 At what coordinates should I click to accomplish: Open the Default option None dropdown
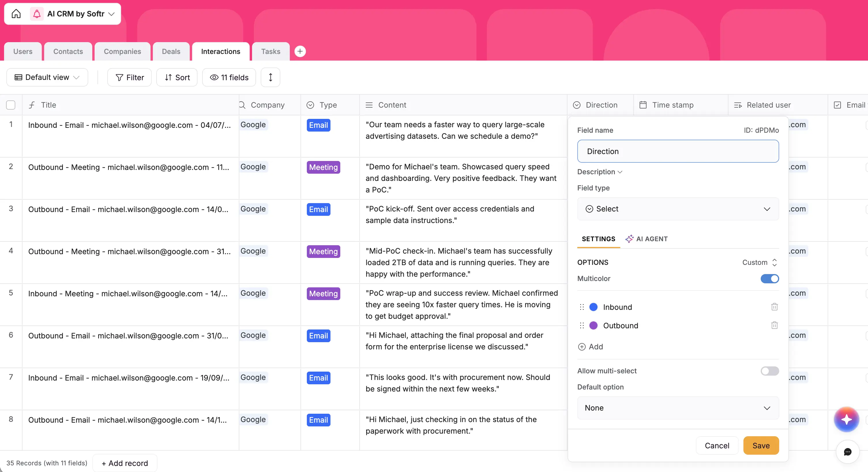tap(678, 408)
